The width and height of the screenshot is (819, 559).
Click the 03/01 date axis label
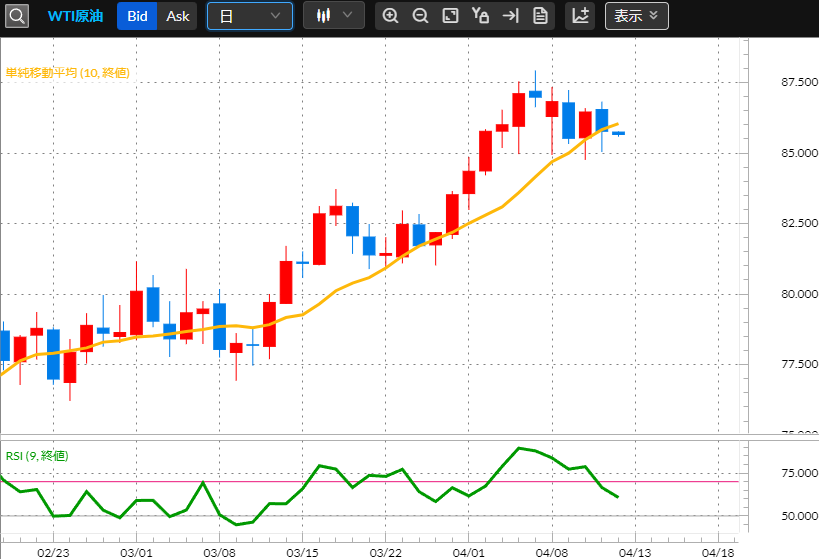coord(136,553)
